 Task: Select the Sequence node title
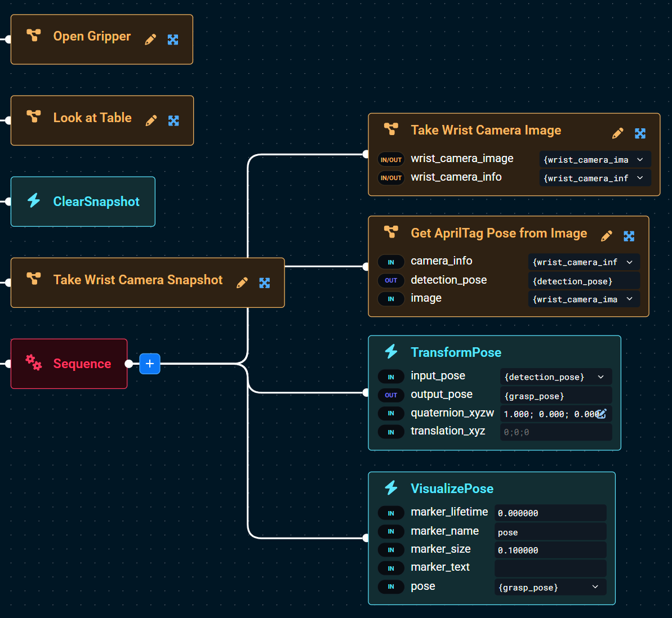pyautogui.click(x=82, y=364)
